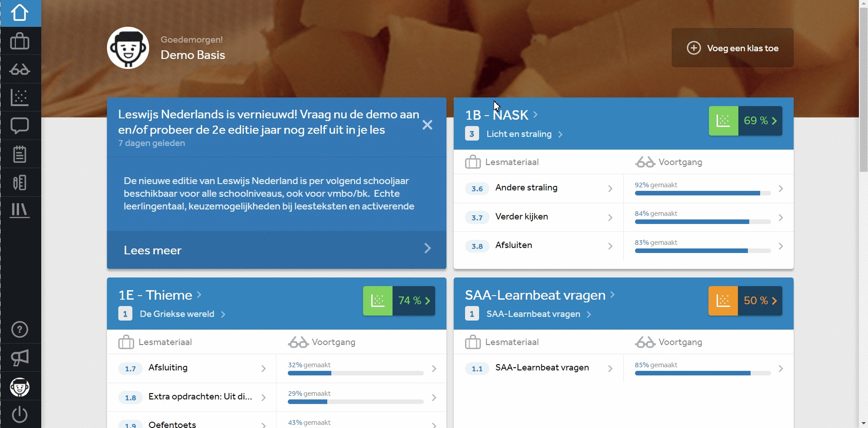The height and width of the screenshot is (428, 868).
Task: Expand progress arrow for 85% gemaakt row
Action: click(781, 369)
